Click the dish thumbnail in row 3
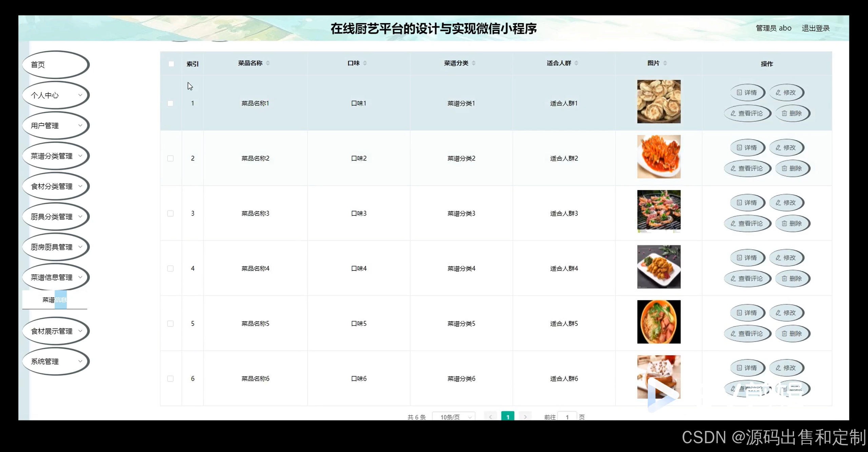 pos(658,211)
